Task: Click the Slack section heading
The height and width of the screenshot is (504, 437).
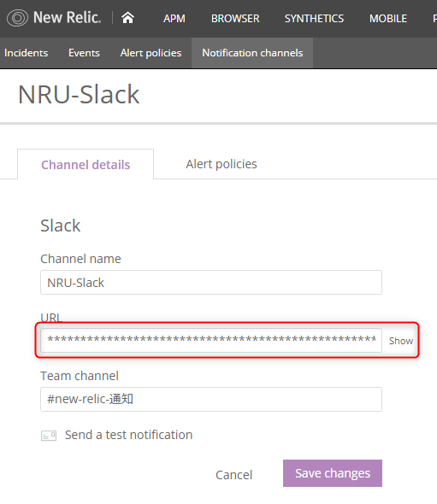Action: pyautogui.click(x=60, y=226)
